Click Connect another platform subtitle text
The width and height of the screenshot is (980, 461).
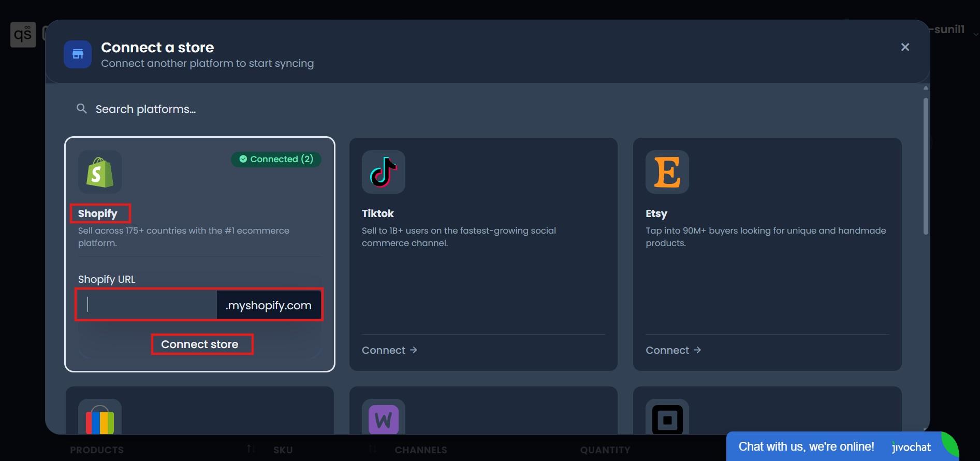point(207,63)
